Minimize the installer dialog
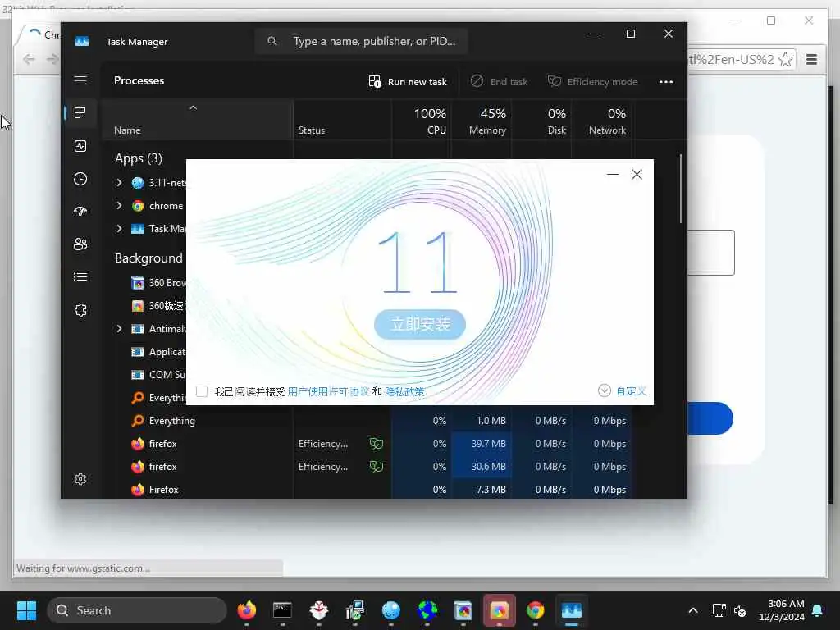This screenshot has height=630, width=840. 613,175
